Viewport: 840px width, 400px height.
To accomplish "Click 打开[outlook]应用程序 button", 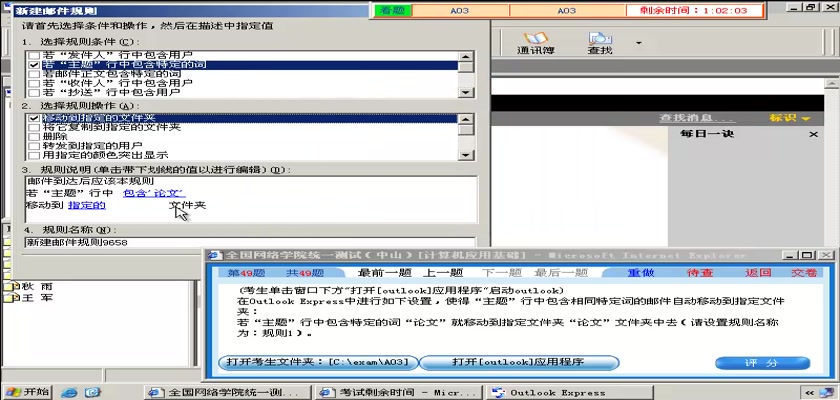I will click(x=518, y=363).
